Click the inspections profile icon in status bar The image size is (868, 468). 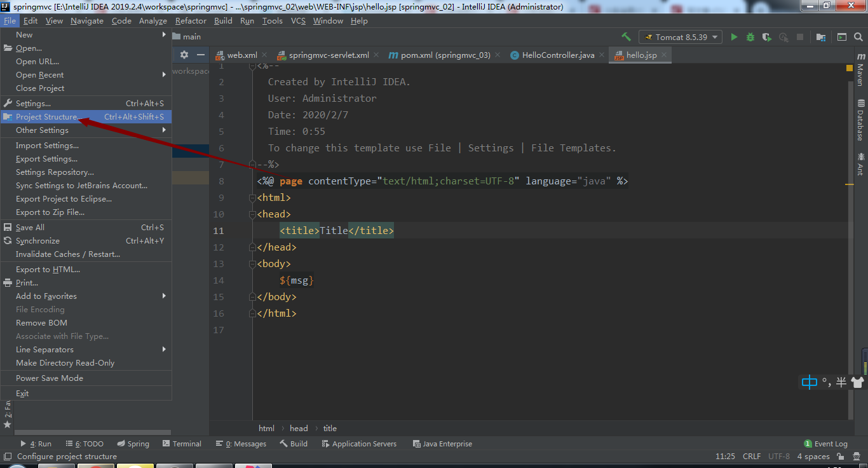coord(858,457)
